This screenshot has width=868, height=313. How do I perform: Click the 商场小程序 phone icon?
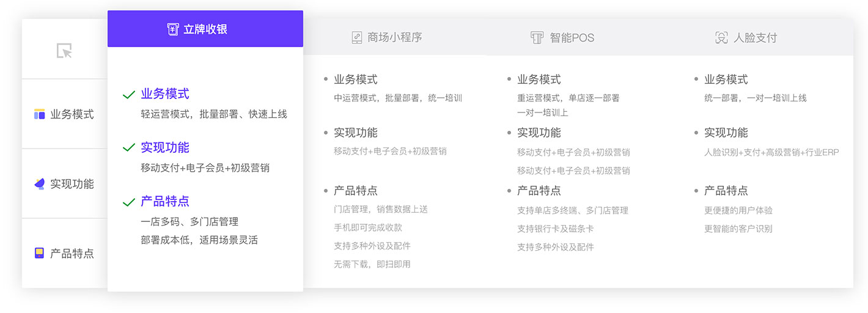coord(357,38)
